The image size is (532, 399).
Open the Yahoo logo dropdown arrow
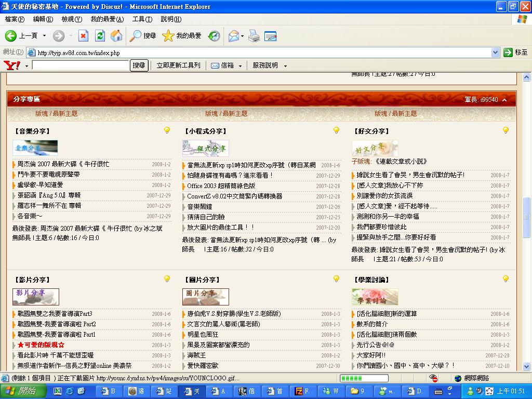tap(26, 66)
